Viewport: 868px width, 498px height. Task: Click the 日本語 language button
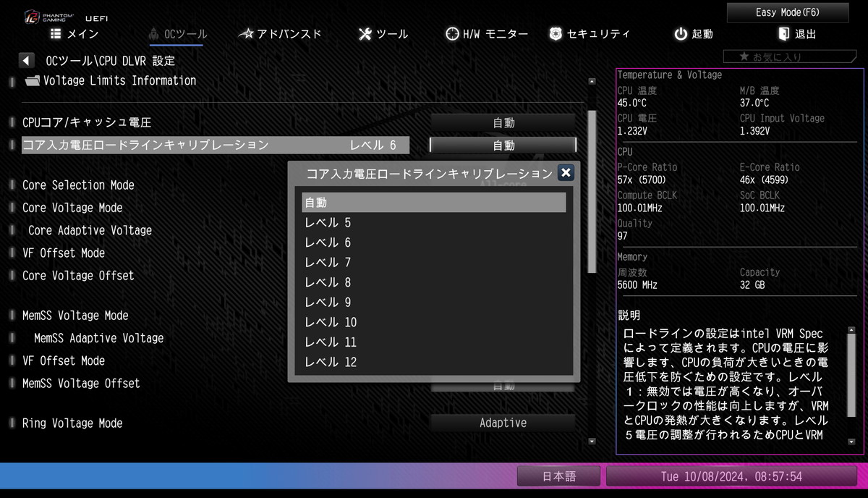[x=559, y=476]
